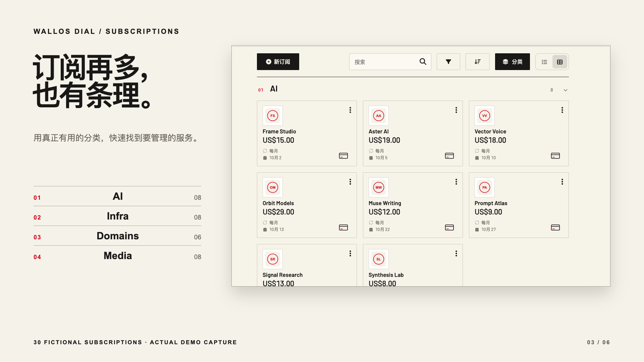The height and width of the screenshot is (362, 644).
Task: Click the Vector Voice VV logo
Action: click(x=485, y=116)
